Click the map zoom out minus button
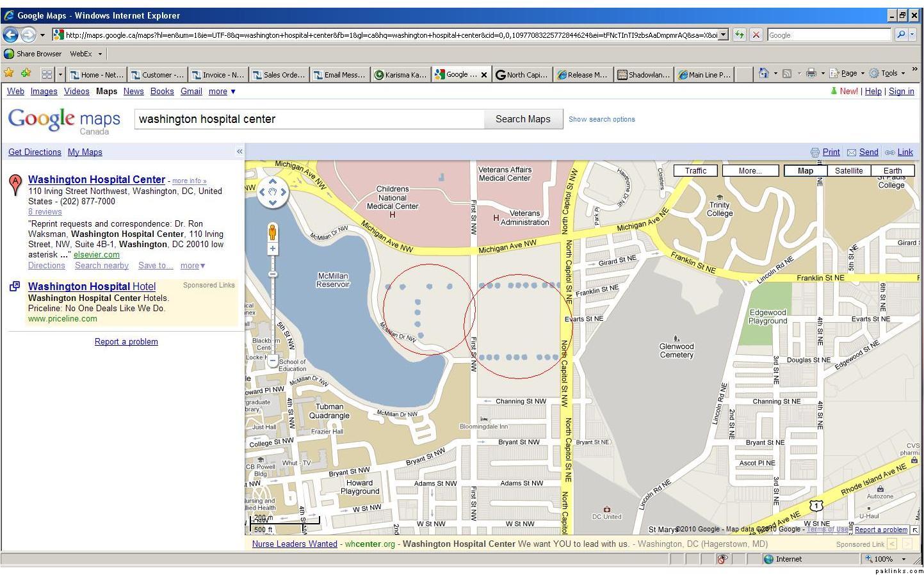The image size is (924, 575). point(272,360)
